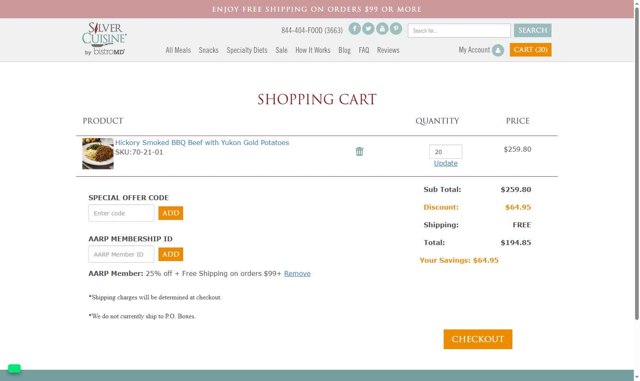
Task: Click the page vertical scrollbar
Action: pyautogui.click(x=637, y=163)
